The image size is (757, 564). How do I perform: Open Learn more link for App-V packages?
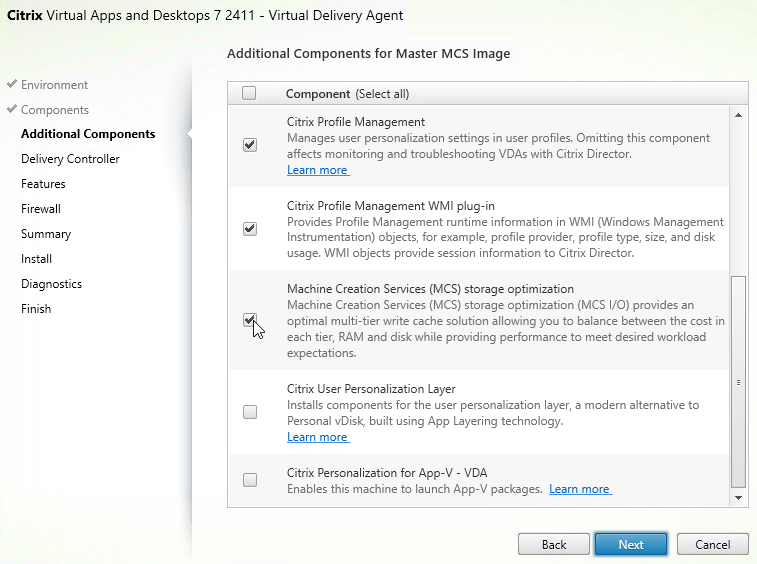point(580,489)
